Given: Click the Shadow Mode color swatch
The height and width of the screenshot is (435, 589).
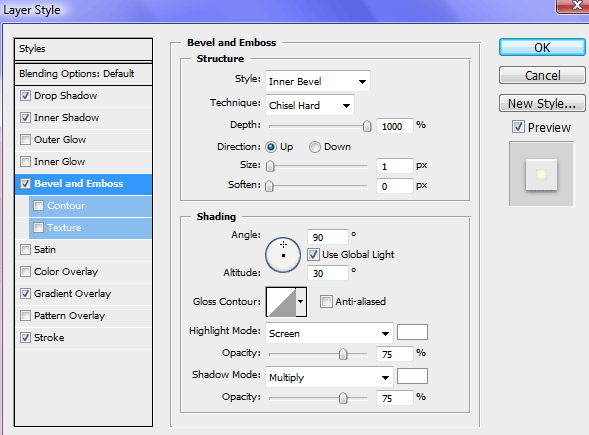Looking at the screenshot, I should click(x=412, y=376).
